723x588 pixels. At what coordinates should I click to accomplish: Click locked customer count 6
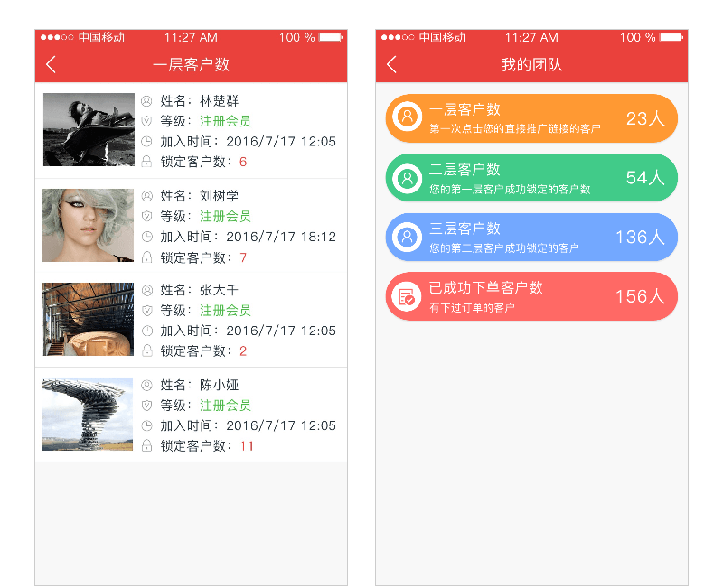tap(243, 162)
